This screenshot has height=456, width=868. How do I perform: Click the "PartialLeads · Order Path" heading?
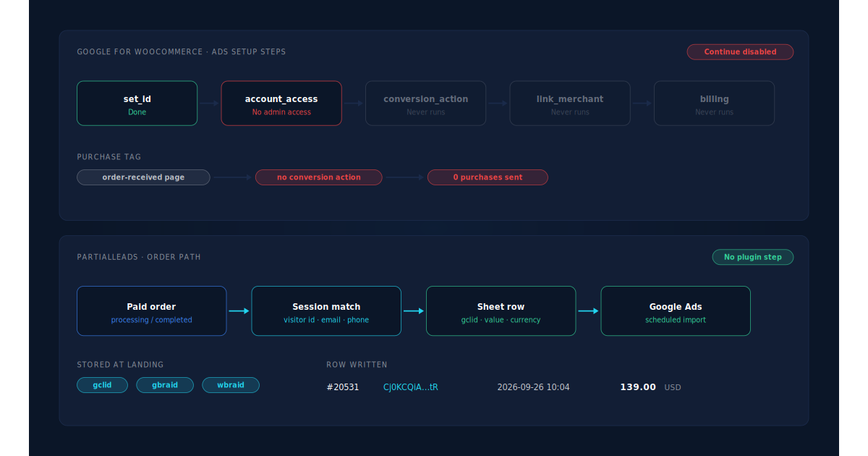click(139, 257)
